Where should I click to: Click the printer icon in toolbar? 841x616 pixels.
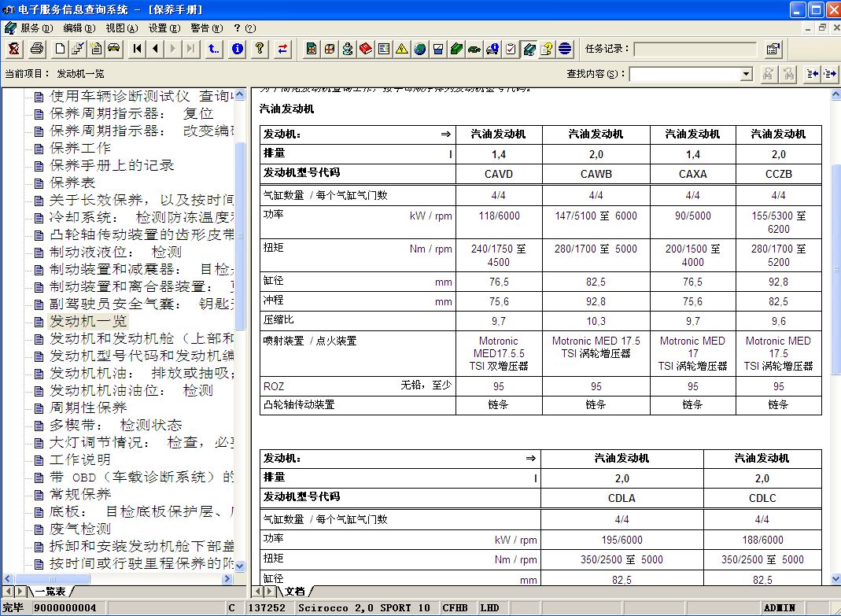tap(36, 49)
